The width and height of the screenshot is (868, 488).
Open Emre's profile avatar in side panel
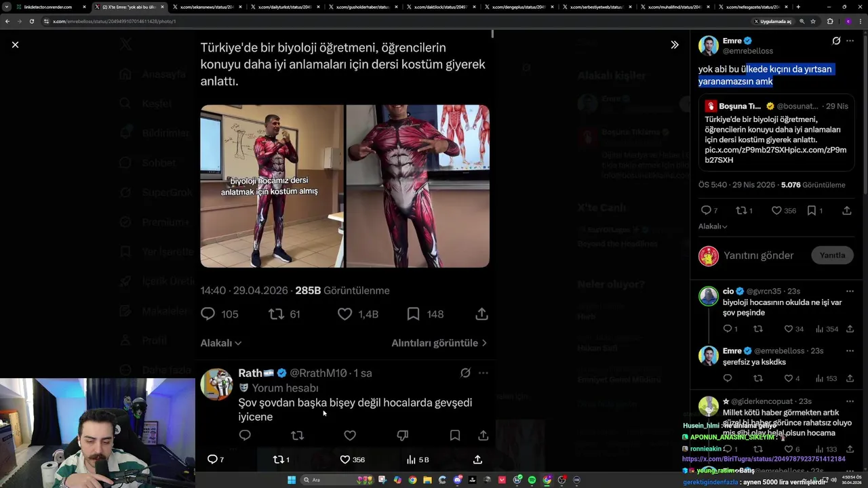click(709, 45)
